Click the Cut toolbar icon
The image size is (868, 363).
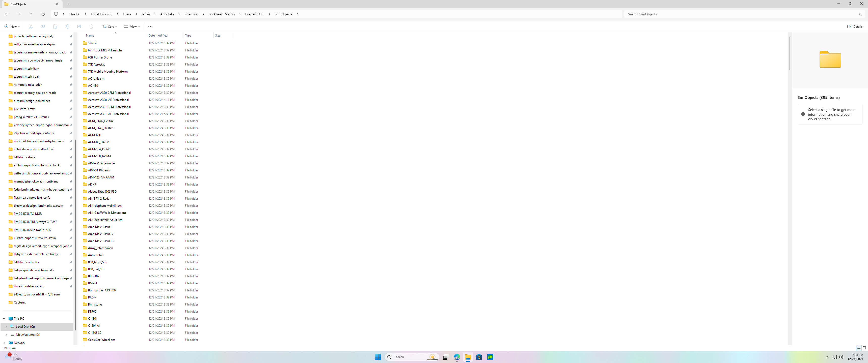point(31,27)
